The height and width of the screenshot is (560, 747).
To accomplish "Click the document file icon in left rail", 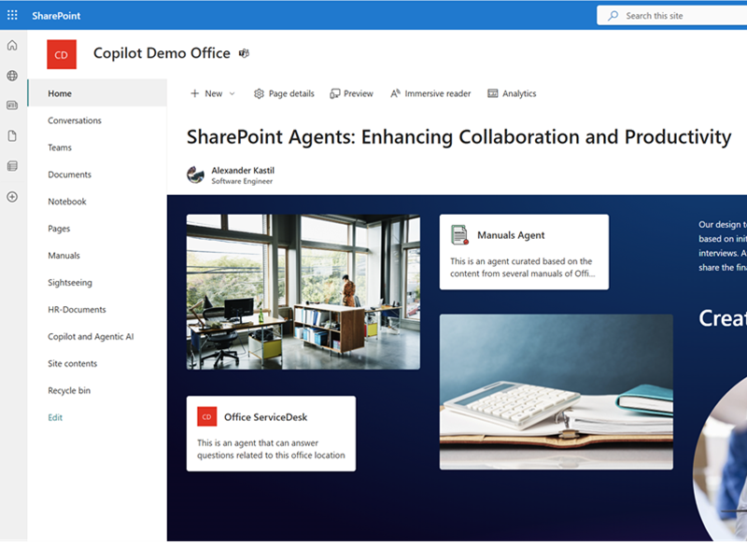I will pos(11,135).
